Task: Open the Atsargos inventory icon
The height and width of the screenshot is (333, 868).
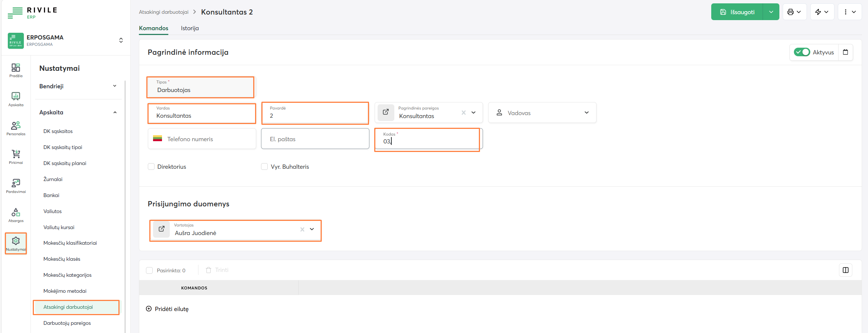Action: 16,215
